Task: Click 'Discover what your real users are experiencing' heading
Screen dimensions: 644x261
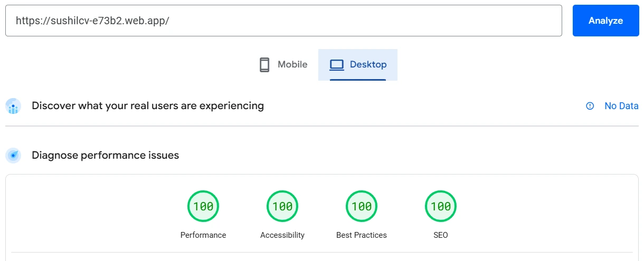Action: 148,105
